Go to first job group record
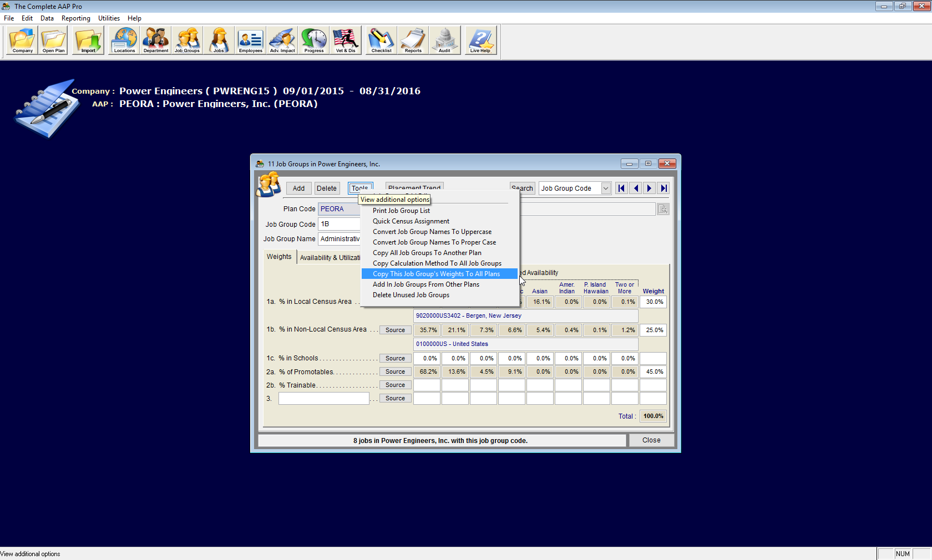The width and height of the screenshot is (932, 560). click(622, 189)
